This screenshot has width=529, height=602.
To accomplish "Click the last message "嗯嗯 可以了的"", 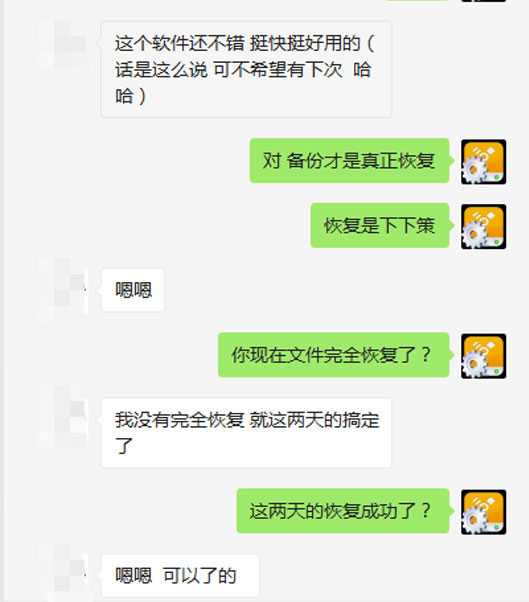I will [180, 576].
